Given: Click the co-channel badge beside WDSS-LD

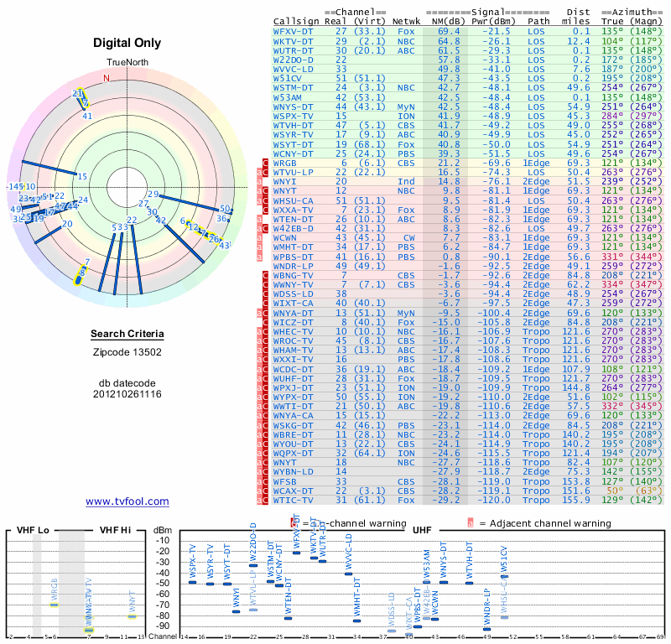Looking at the screenshot, I should coord(265,294).
